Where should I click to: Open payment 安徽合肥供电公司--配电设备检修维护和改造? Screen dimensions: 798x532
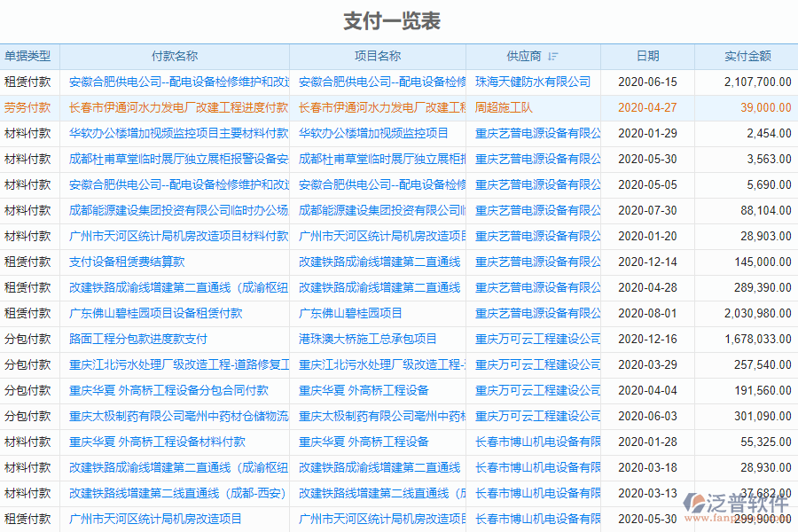point(177,82)
